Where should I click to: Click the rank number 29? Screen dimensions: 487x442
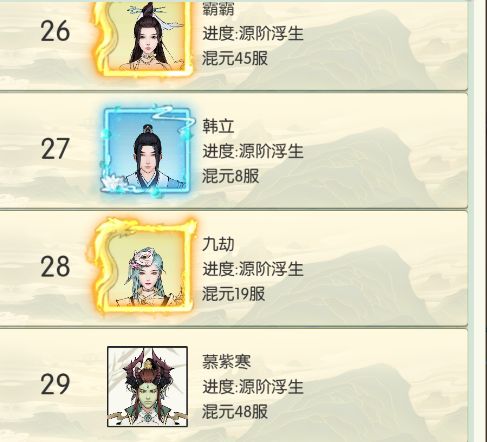coord(55,384)
